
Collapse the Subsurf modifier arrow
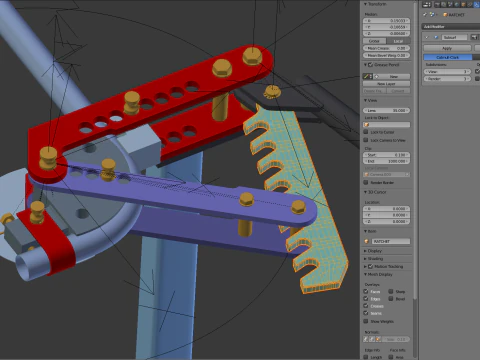(x=426, y=37)
